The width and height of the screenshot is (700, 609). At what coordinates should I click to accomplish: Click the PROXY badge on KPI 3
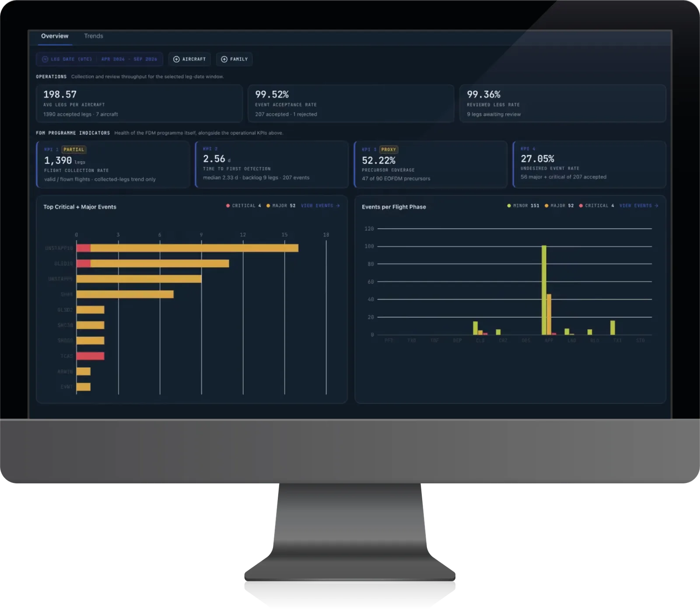coord(388,150)
